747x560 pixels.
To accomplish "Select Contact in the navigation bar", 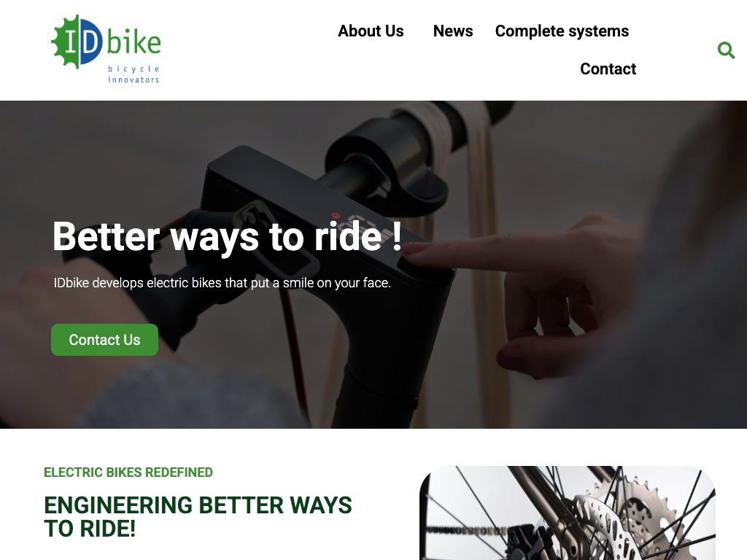I will [608, 69].
